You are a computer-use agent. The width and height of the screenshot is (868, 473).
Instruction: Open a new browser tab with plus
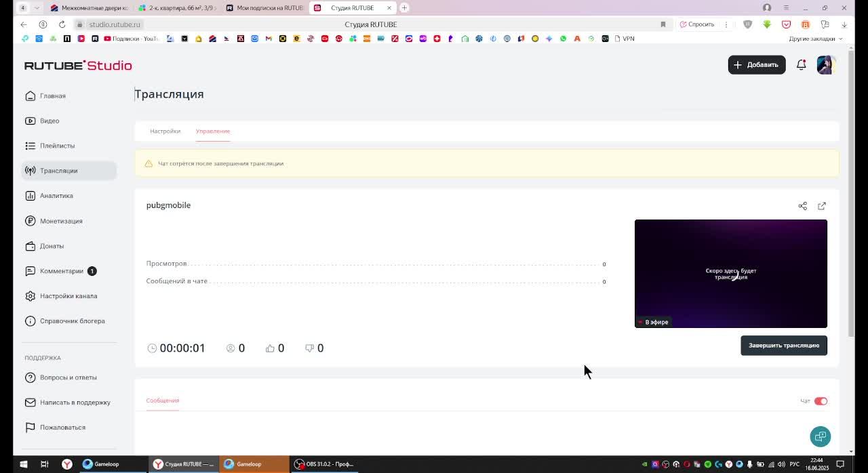[x=404, y=7]
